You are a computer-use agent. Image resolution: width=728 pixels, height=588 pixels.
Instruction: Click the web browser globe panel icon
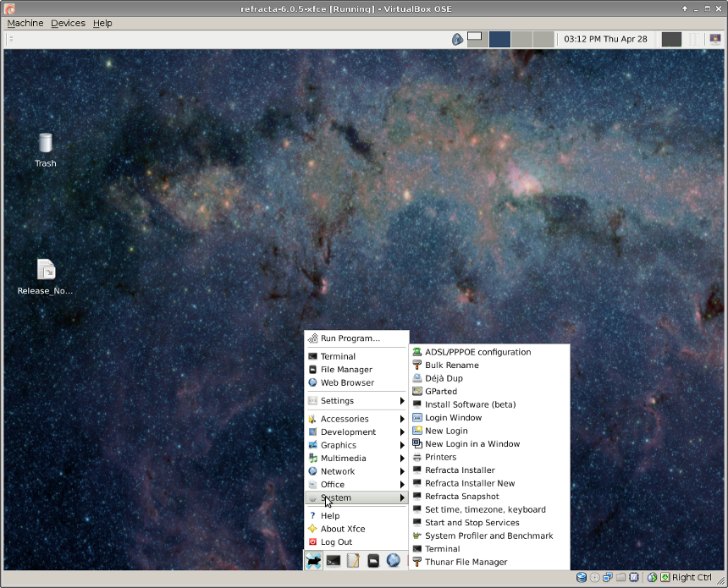pyautogui.click(x=393, y=560)
